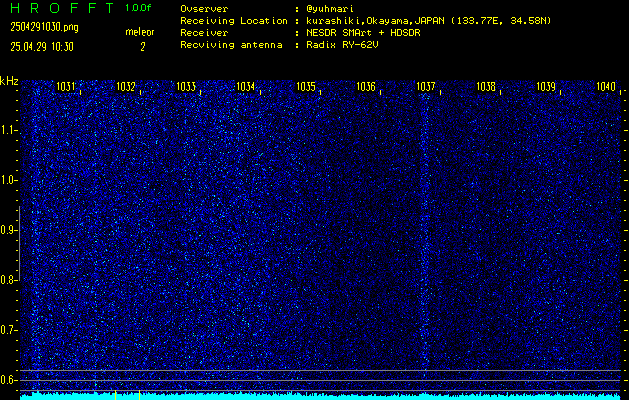
Task: Click the 0.8 frequency axis label
Action: pyautogui.click(x=8, y=280)
